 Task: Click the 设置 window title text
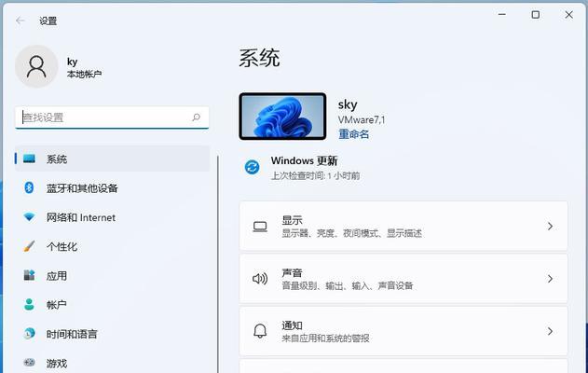[x=48, y=21]
